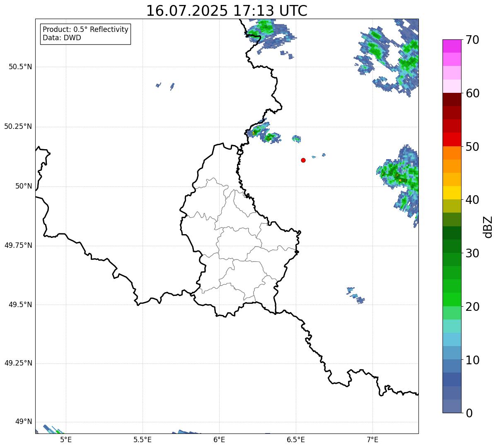Click the 60 colorbar tick label
The image size is (498, 448).
(x=472, y=93)
